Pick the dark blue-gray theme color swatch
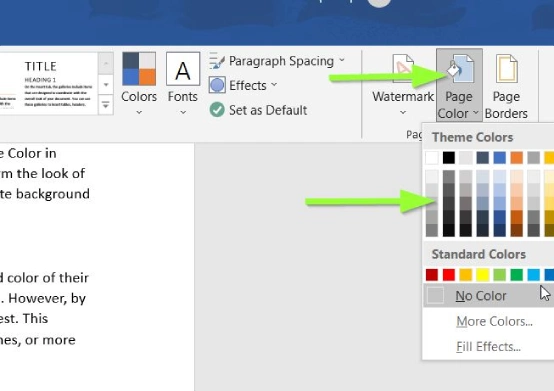554x391 pixels. [x=483, y=158]
